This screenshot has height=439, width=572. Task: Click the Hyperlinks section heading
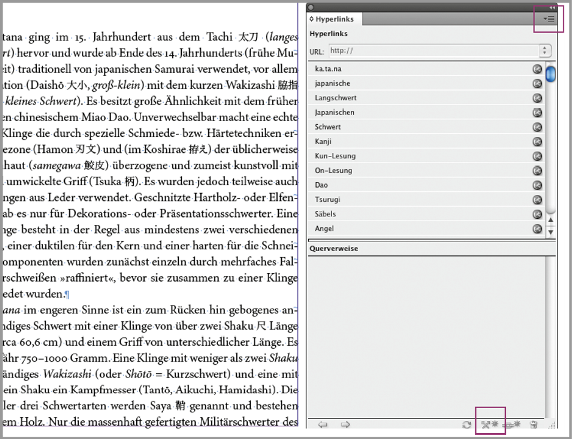328,34
